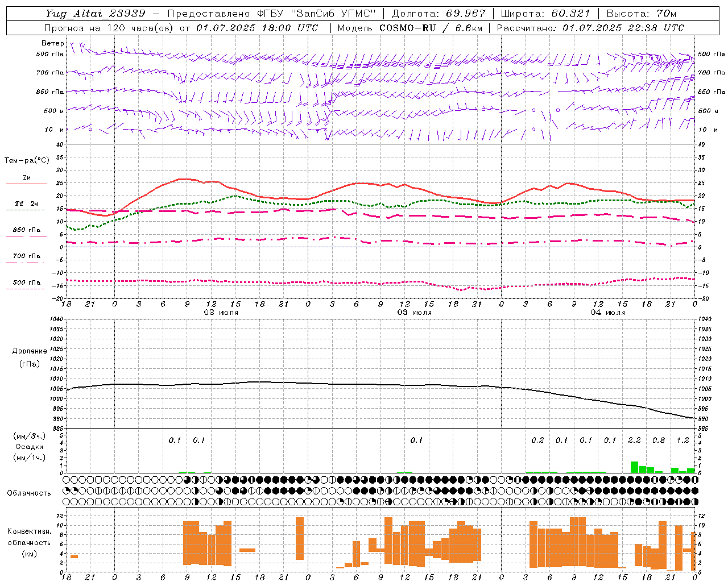This screenshot has width=728, height=582.
Task: Click the Td 2м dew point legend entry
Action: (27, 206)
